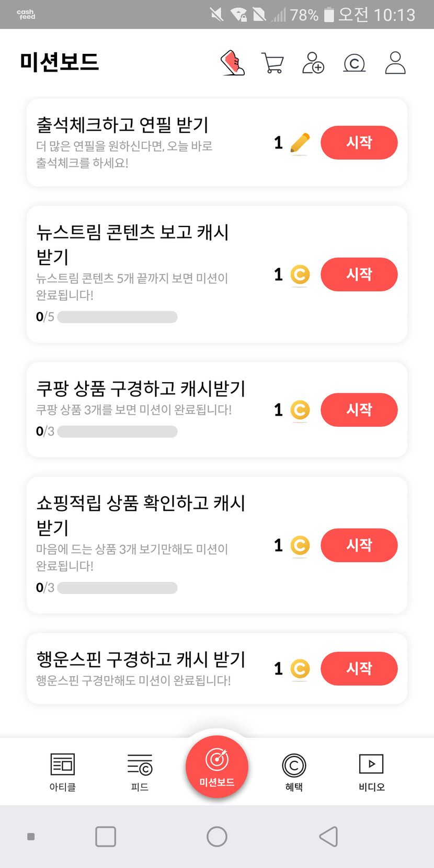
Task: Open the red sneaker icon in header
Action: pyautogui.click(x=233, y=63)
